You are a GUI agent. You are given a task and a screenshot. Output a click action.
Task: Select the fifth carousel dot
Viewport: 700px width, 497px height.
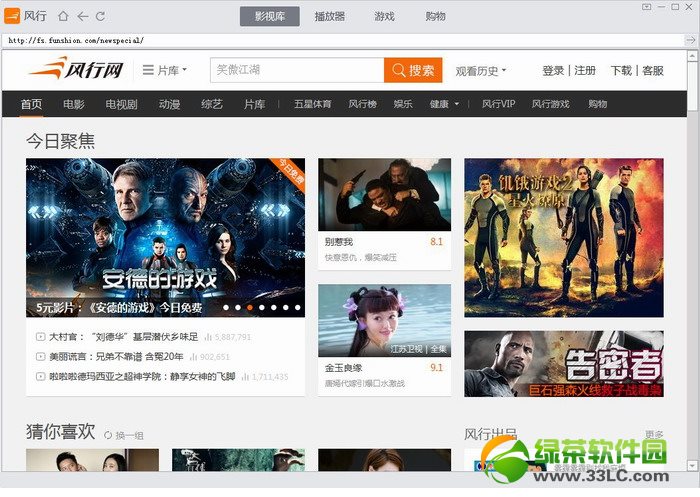pyautogui.click(x=274, y=307)
